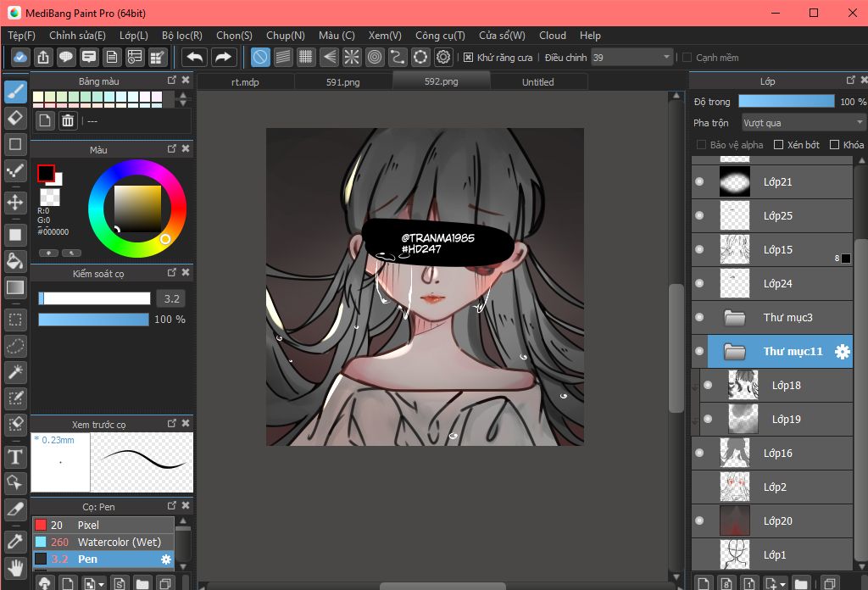This screenshot has width=868, height=590.
Task: Select the Watercolor (Wet) brush
Action: [x=103, y=542]
